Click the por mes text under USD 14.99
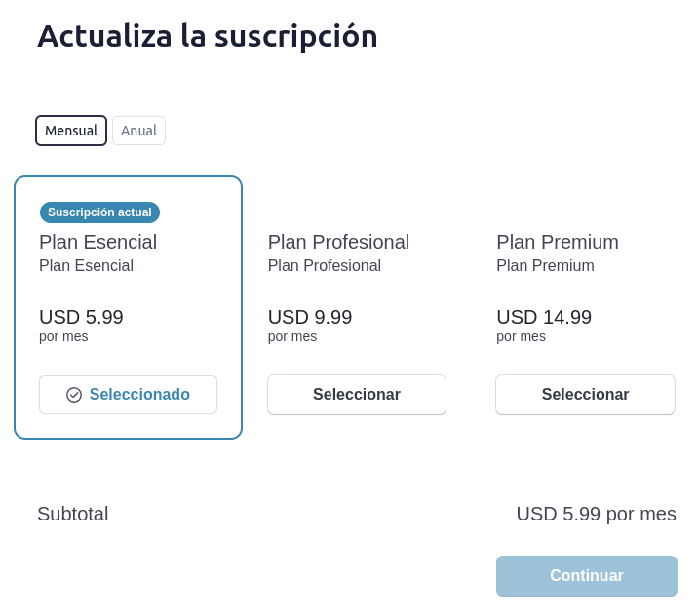Viewport: 698px width, 616px height. pos(521,337)
